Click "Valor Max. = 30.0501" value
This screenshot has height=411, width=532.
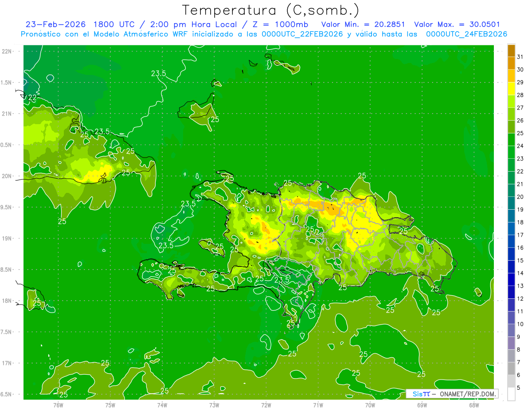(457, 24)
